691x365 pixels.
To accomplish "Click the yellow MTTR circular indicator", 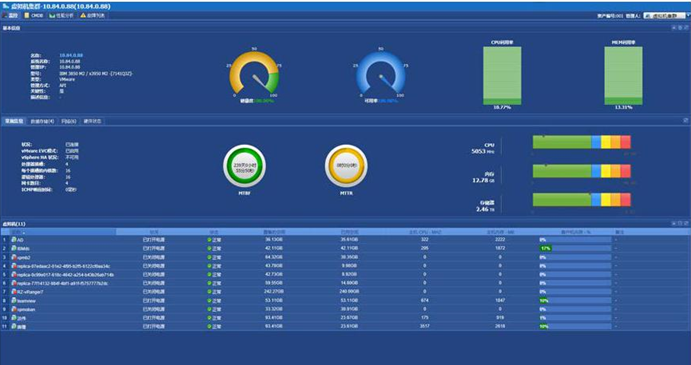I will [x=346, y=166].
